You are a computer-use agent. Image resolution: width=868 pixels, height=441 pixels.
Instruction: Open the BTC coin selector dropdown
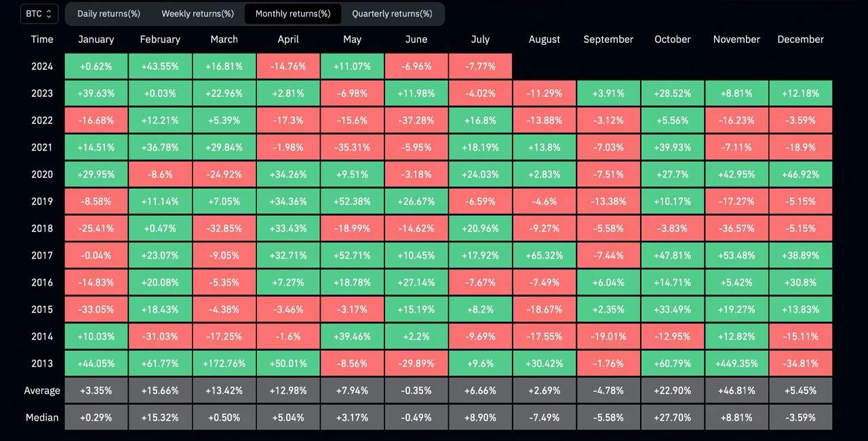(39, 14)
